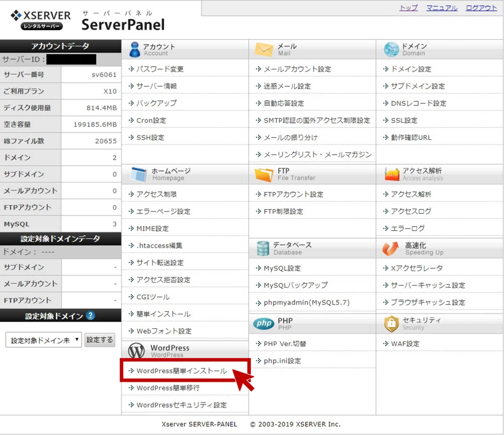Open MIME設定
This screenshot has height=435, width=504.
pos(152,229)
